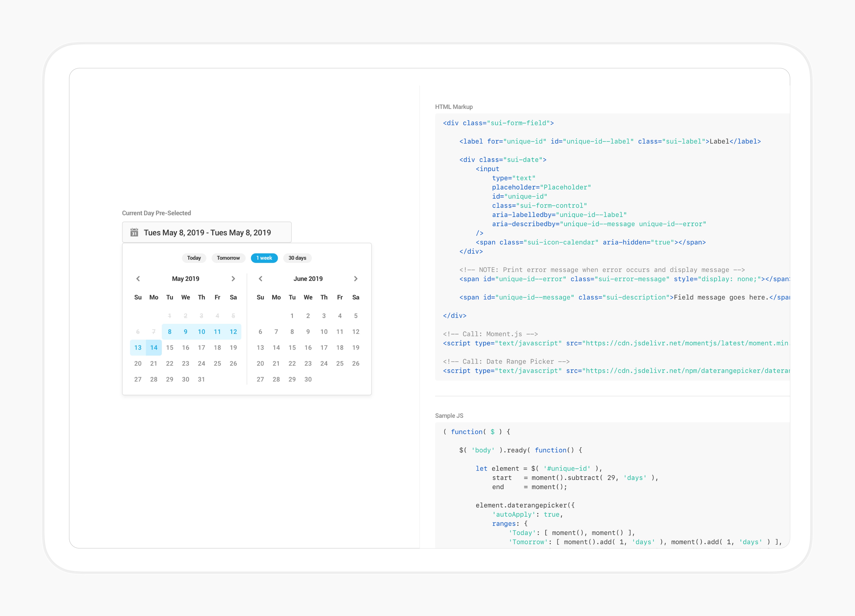
Task: Pick May 12 in the calendar
Action: [x=233, y=332]
